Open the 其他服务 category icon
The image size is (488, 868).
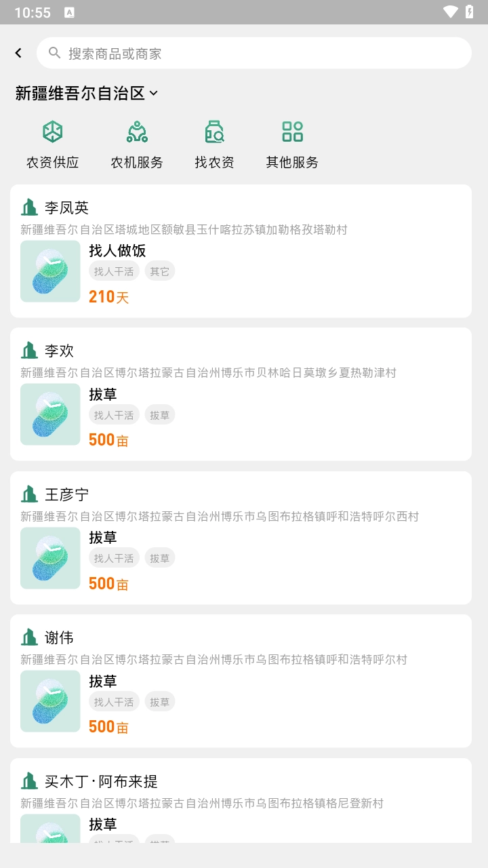tap(292, 132)
